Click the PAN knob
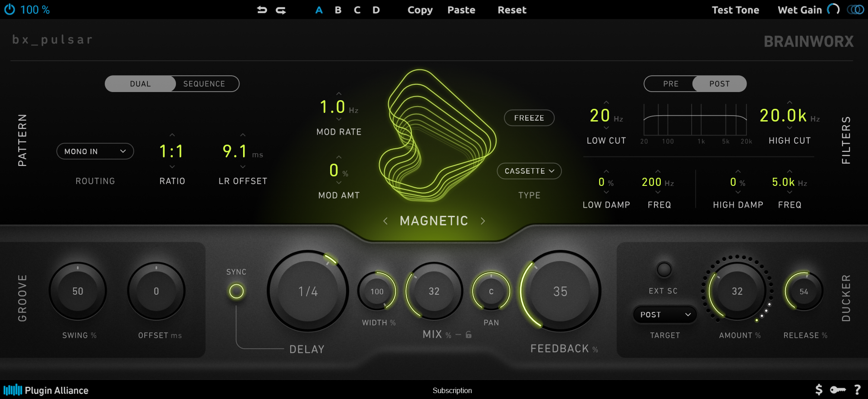 (491, 291)
